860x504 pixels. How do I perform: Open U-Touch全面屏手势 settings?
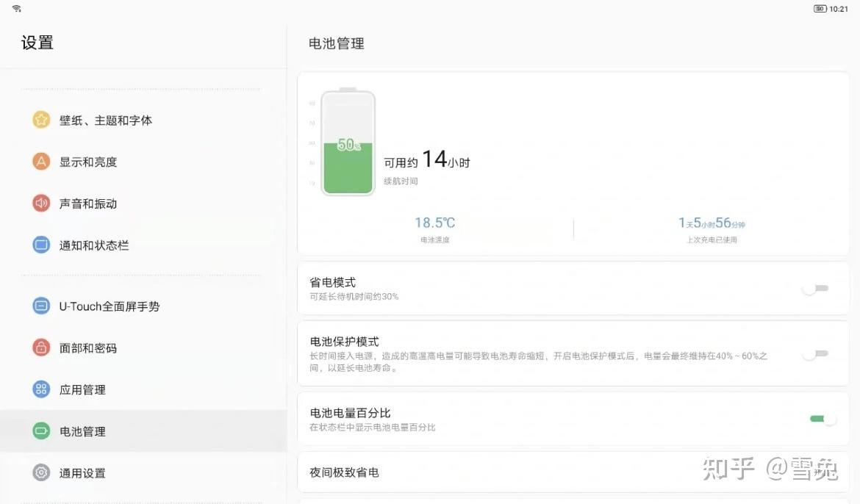(143, 306)
